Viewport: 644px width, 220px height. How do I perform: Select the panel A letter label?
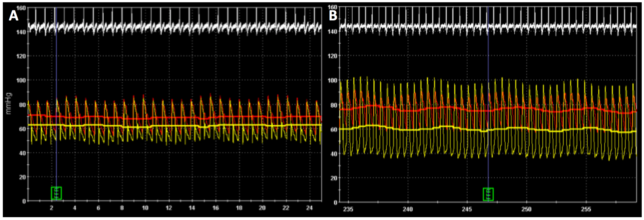13,16
